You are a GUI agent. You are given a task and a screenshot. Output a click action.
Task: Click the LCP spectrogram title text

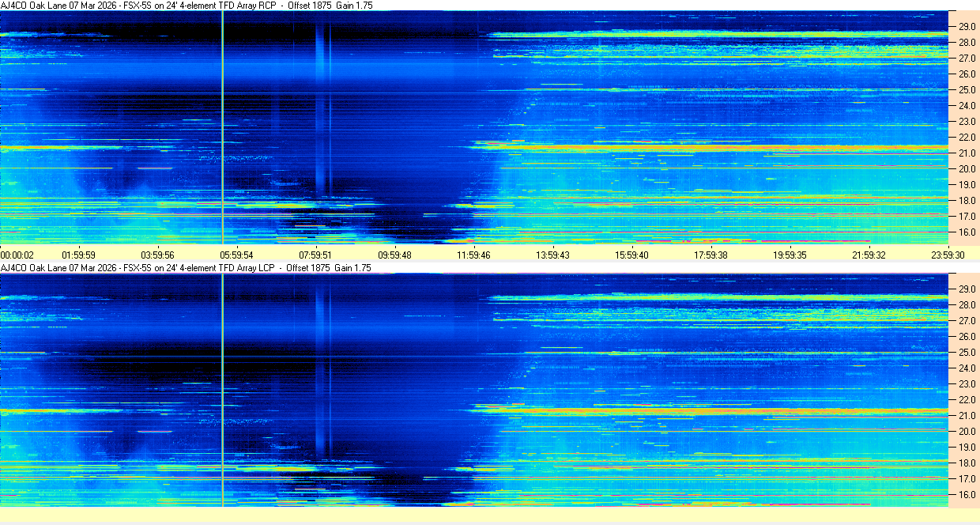pyautogui.click(x=187, y=268)
